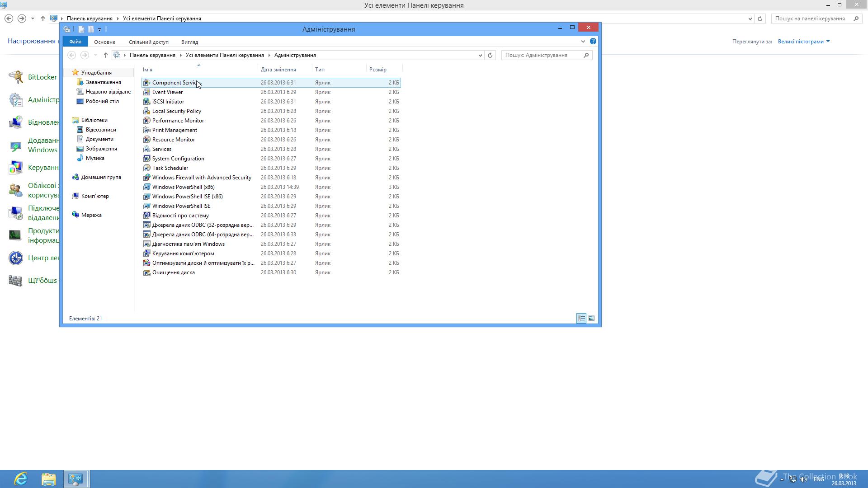Screen dimensions: 868x488
Task: Select the Windows PowerShell ISE (x86) icon
Action: tap(146, 197)
